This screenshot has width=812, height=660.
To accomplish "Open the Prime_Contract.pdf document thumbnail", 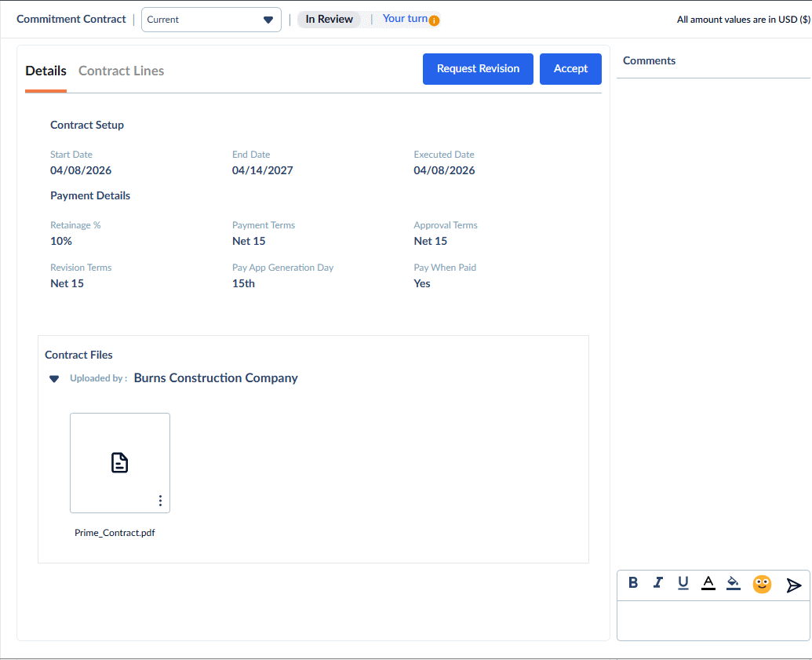I will coord(119,462).
